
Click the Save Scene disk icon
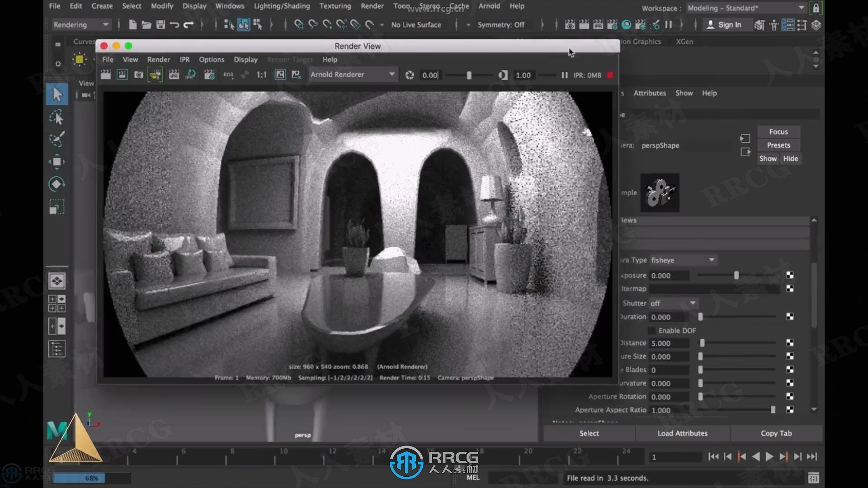point(160,25)
